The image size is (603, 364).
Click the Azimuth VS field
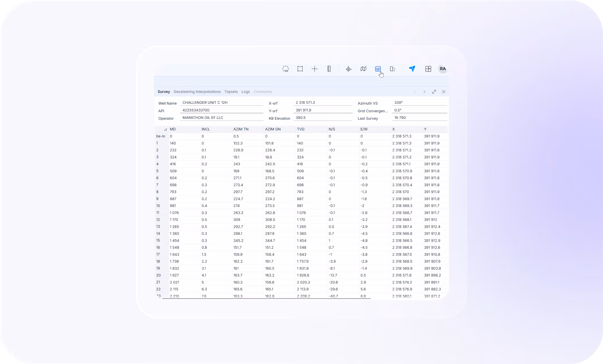pos(419,103)
